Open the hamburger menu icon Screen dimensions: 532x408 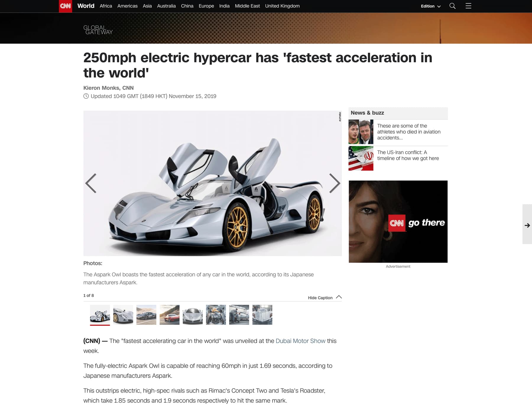468,6
